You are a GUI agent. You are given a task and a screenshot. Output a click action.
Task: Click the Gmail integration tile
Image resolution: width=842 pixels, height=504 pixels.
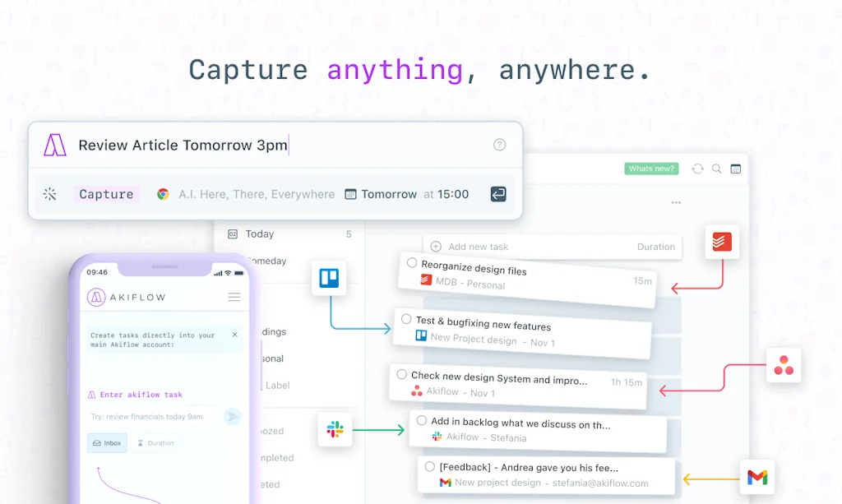757,477
